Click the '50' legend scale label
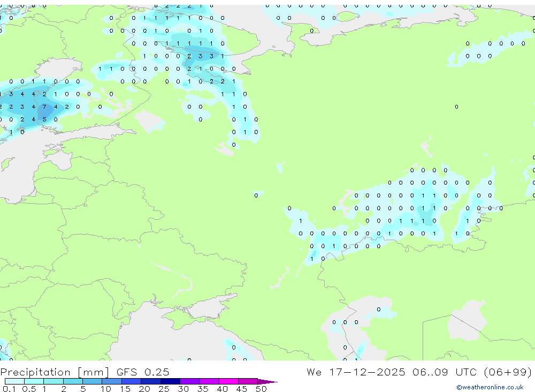This screenshot has width=535, height=392. click(x=261, y=389)
